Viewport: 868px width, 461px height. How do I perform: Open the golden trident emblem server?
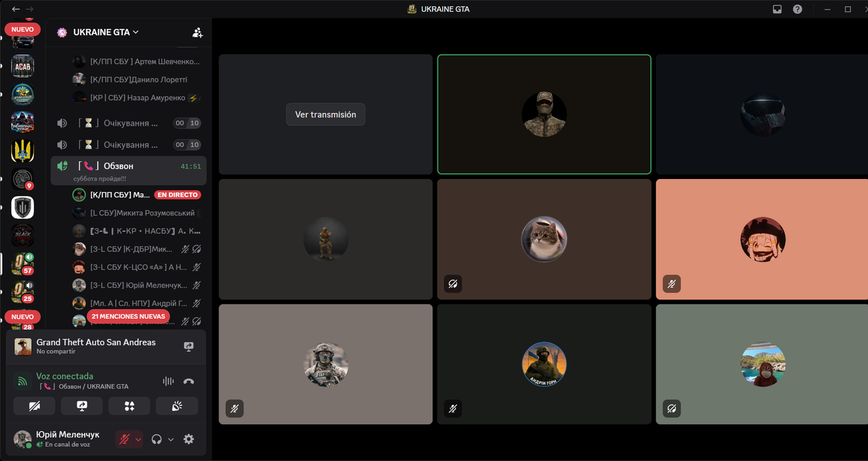[x=23, y=151]
